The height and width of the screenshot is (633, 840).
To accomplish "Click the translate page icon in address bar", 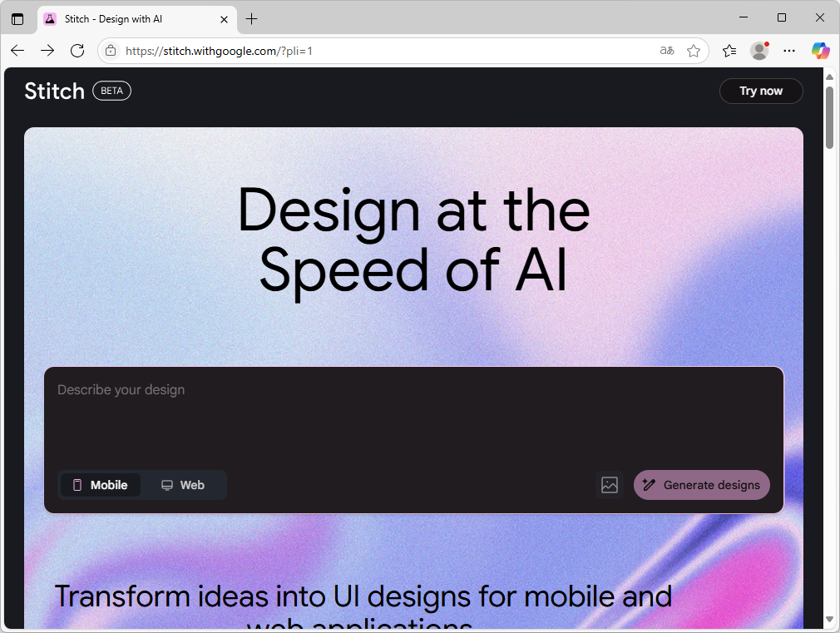I will tap(666, 51).
